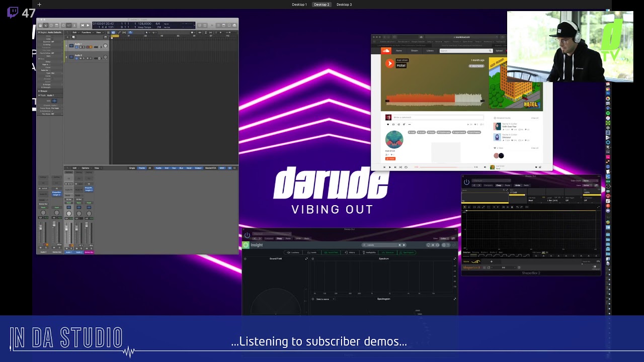The height and width of the screenshot is (362, 644).
Task: Switch to Desktop 1 in Mission Control bar
Action: pos(299,5)
